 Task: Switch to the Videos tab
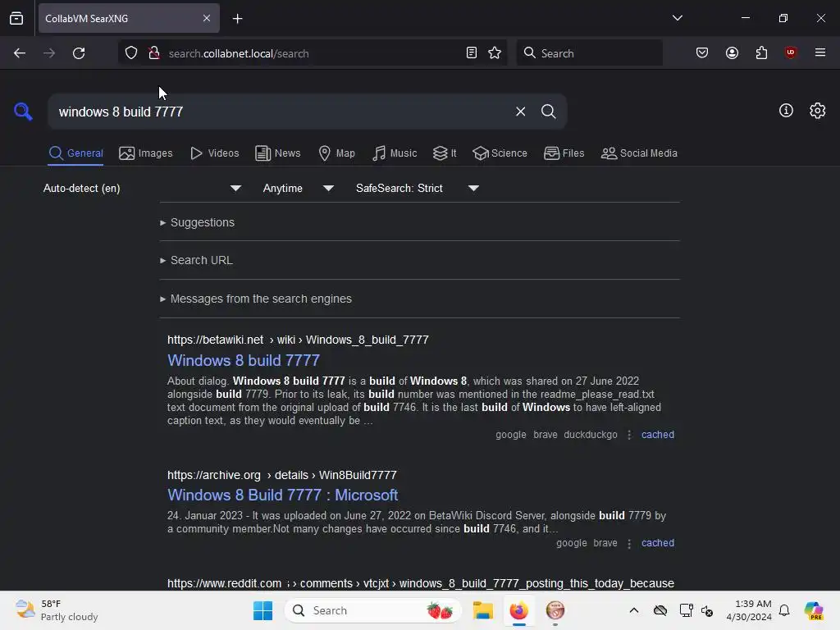[x=215, y=153]
